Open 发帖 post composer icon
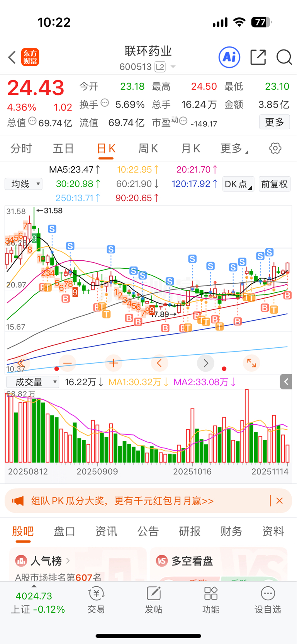 tap(153, 601)
